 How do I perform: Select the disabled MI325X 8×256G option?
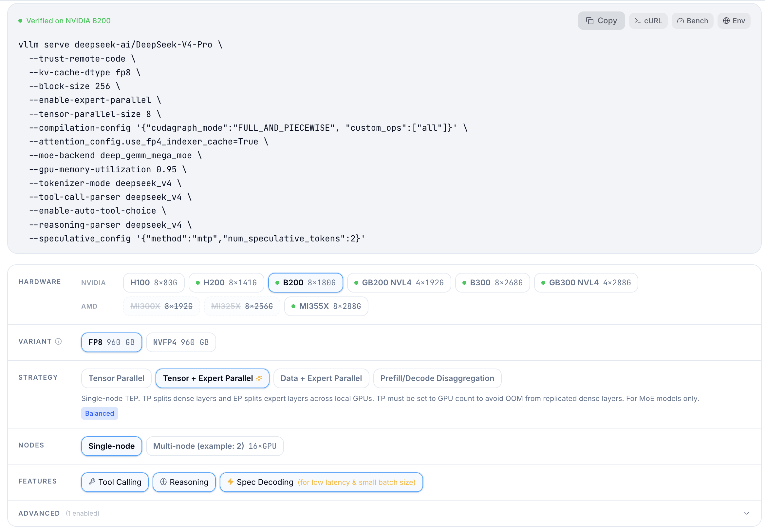tap(242, 306)
